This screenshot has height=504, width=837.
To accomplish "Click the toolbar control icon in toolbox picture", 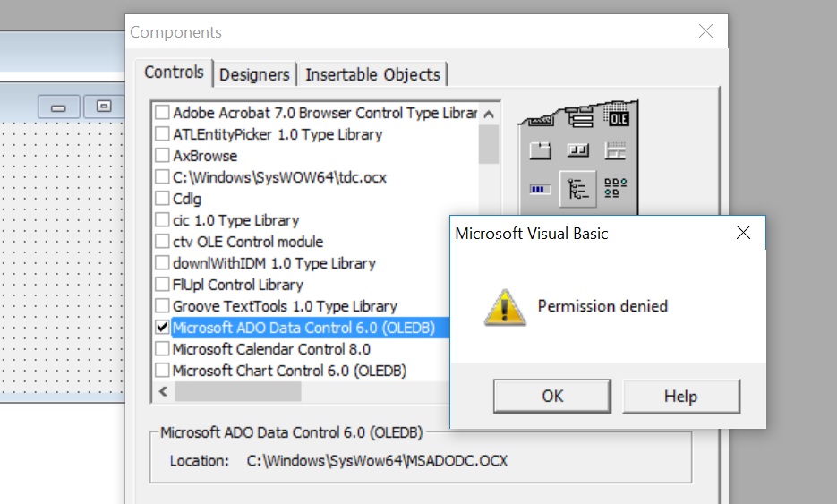I will [x=577, y=150].
